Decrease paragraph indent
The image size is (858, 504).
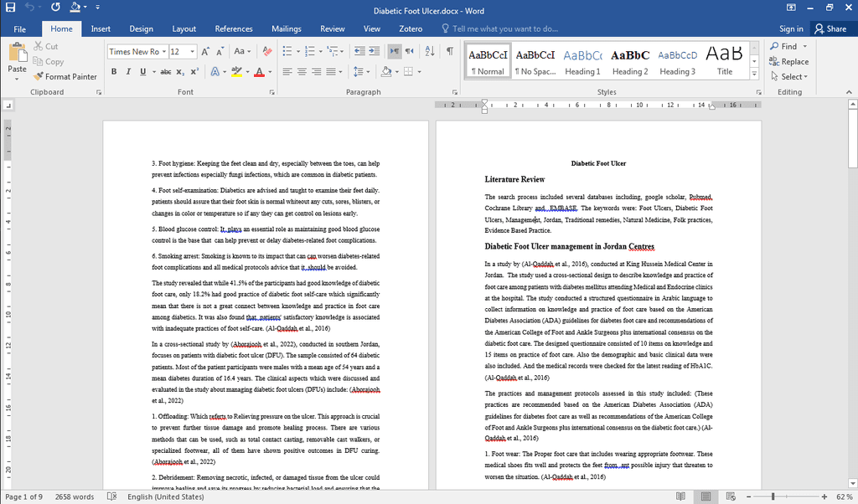(x=359, y=51)
